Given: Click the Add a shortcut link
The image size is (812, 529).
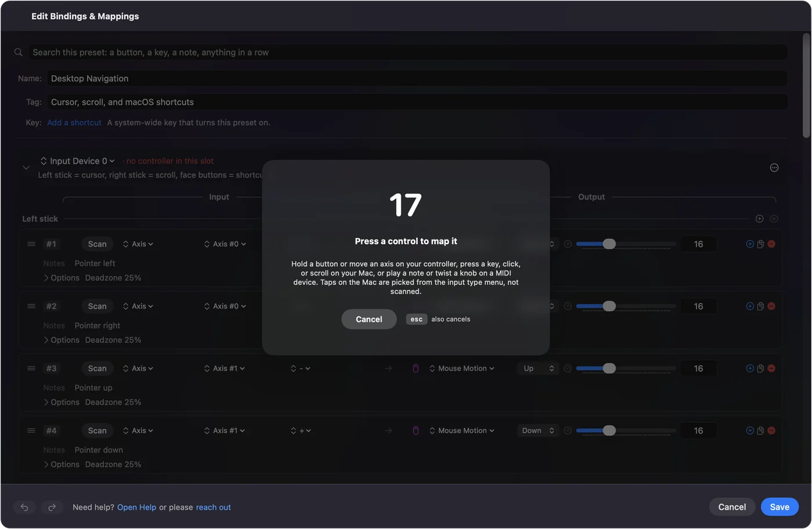Looking at the screenshot, I should coord(74,123).
